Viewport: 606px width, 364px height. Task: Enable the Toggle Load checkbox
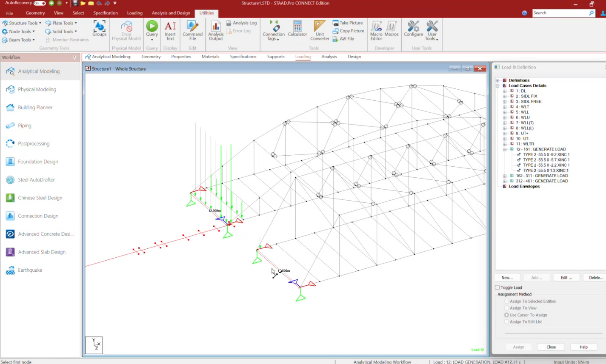coord(497,287)
